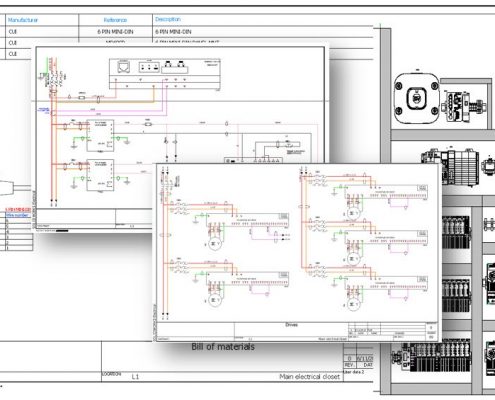495x400 pixels.
Task: Click the Reference column header
Action: pyautogui.click(x=115, y=20)
